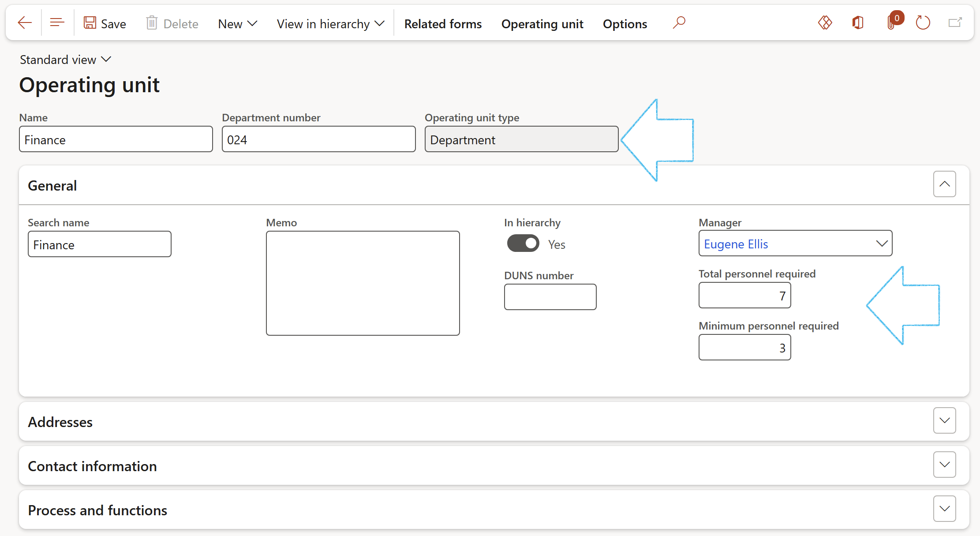The width and height of the screenshot is (980, 536).
Task: Open View in hierarchy dropdown
Action: 330,23
